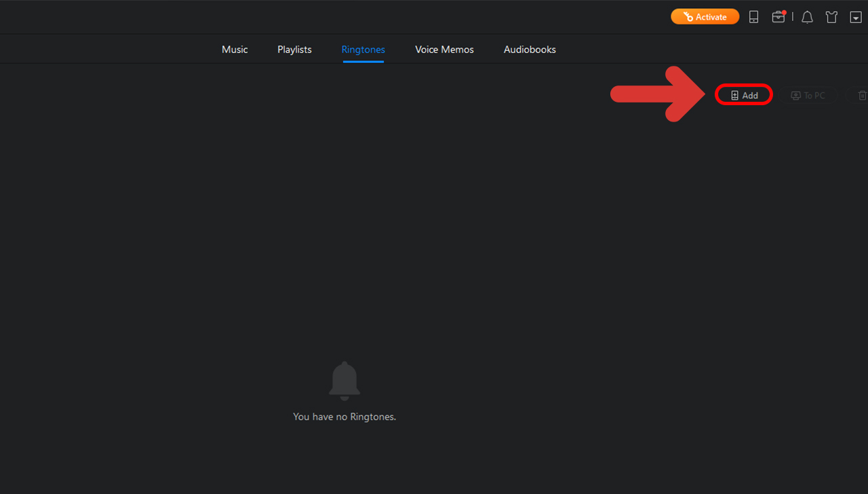This screenshot has height=494, width=868.
Task: Open the notifications bell icon
Action: (807, 17)
